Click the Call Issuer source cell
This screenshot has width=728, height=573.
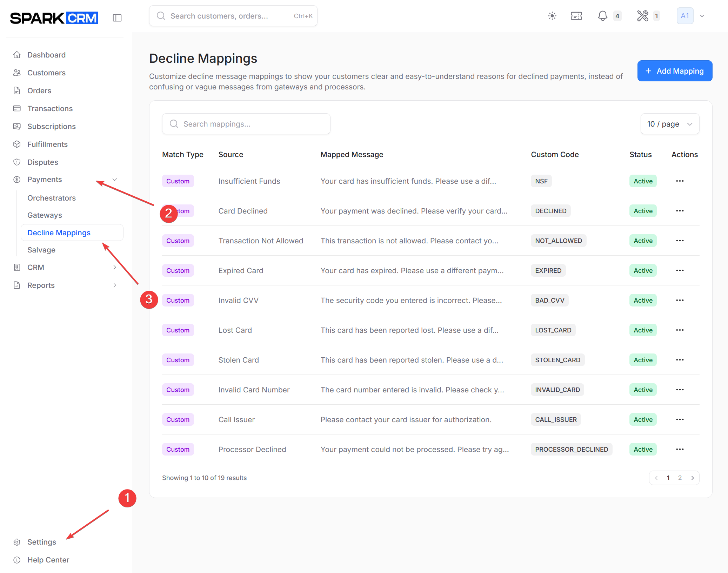(x=236, y=419)
